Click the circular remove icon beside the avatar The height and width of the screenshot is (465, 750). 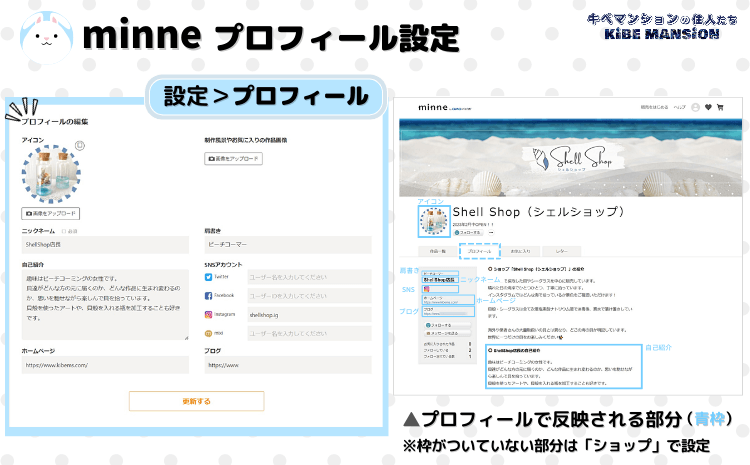[80, 145]
